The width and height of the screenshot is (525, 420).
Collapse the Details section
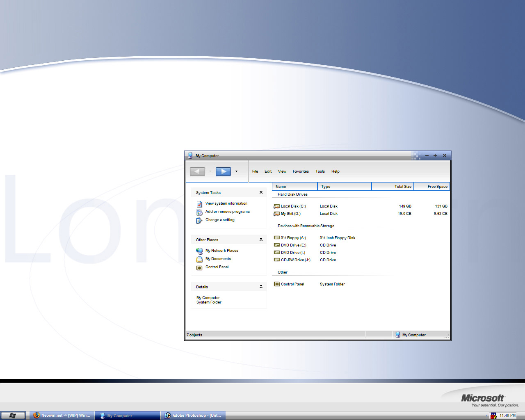(x=261, y=286)
